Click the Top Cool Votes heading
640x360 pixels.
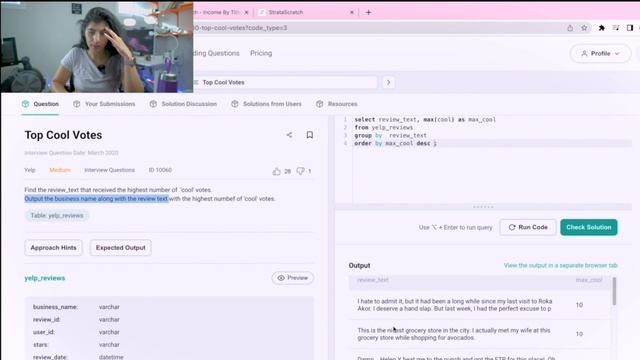pyautogui.click(x=63, y=135)
